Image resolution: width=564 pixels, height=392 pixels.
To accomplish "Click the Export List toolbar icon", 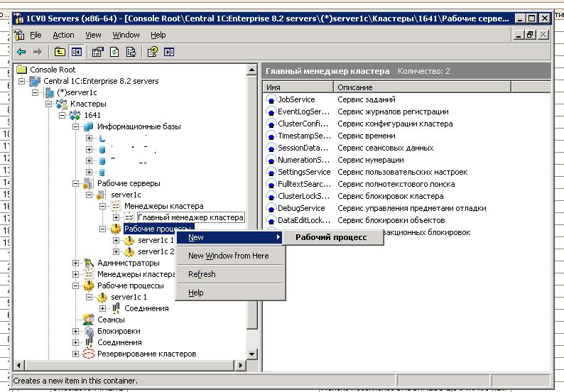I will [131, 52].
